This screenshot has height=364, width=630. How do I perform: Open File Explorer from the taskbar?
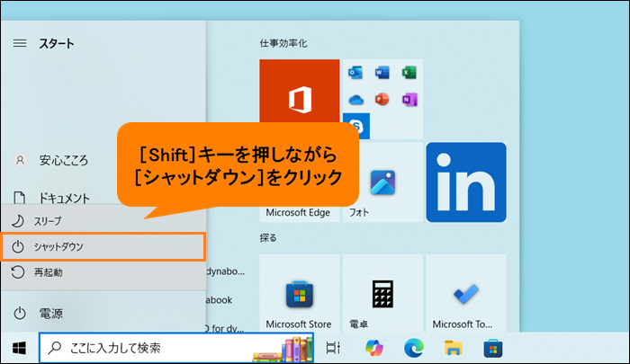pyautogui.click(x=454, y=348)
